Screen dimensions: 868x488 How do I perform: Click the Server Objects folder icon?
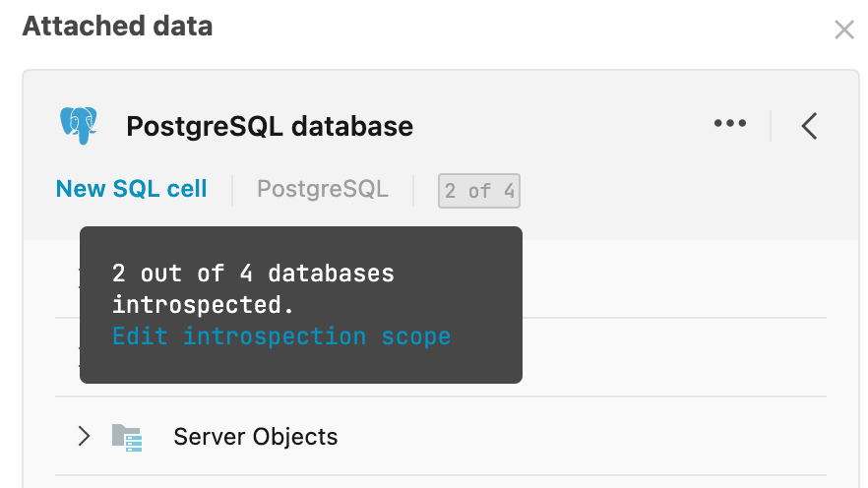127,437
